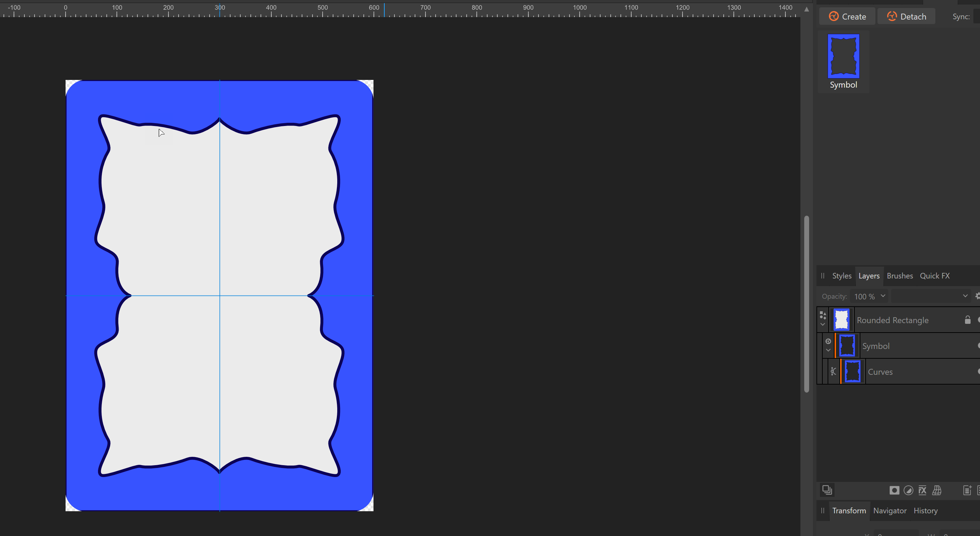The height and width of the screenshot is (536, 980).
Task: Select the Rounded Rectangle layer thumbnail
Action: pos(841,320)
